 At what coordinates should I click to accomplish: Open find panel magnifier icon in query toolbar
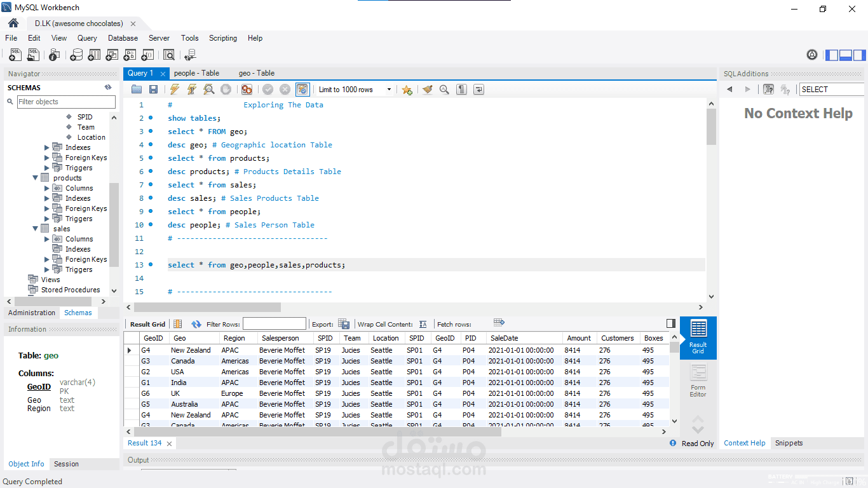(444, 90)
